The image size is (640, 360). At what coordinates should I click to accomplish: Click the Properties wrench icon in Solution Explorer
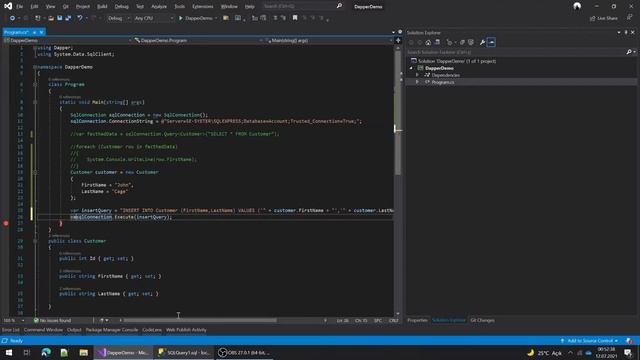(482, 42)
